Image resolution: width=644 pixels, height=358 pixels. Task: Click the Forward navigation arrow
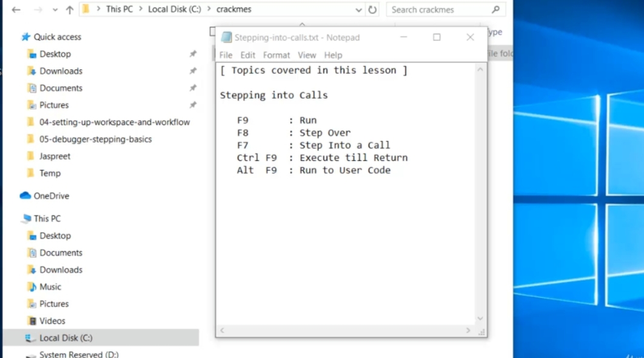pos(36,9)
